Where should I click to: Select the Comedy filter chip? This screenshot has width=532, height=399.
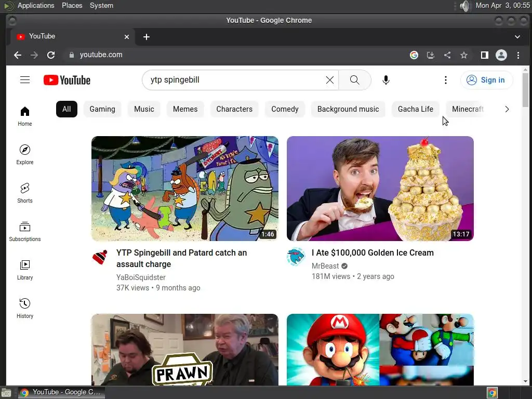click(285, 109)
